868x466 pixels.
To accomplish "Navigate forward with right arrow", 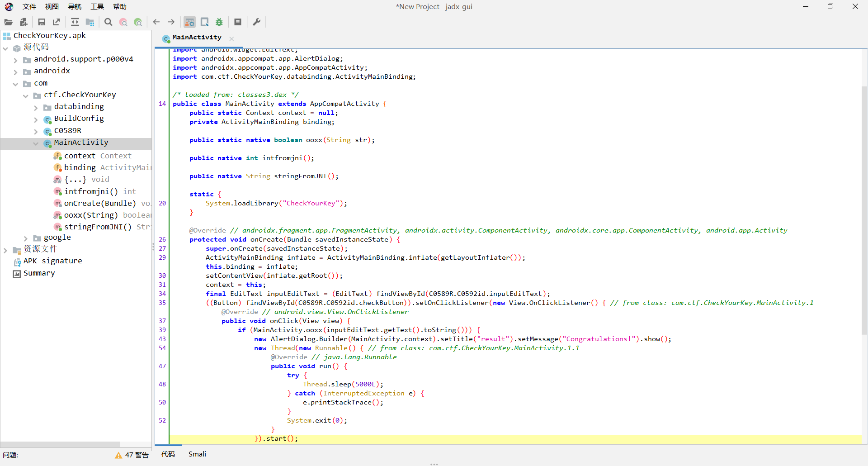I will point(171,22).
